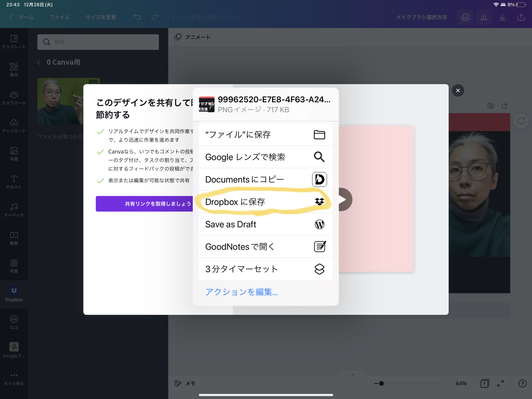Click the zoom slider handle
532x399 pixels.
coord(381,383)
